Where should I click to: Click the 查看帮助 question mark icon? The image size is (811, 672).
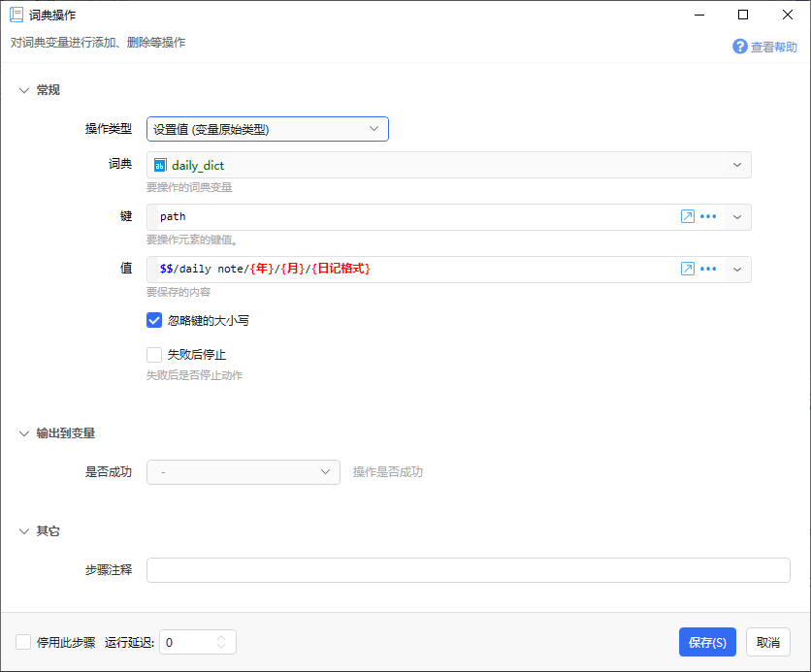point(739,47)
